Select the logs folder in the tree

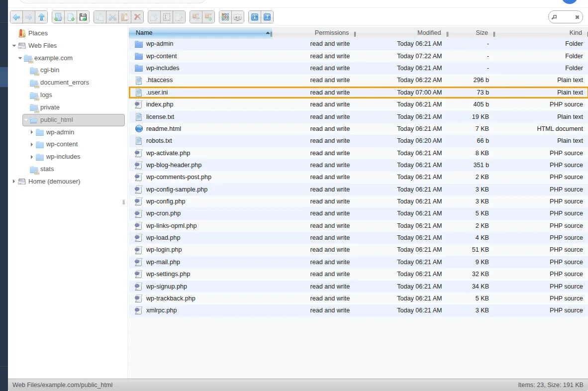(x=46, y=95)
